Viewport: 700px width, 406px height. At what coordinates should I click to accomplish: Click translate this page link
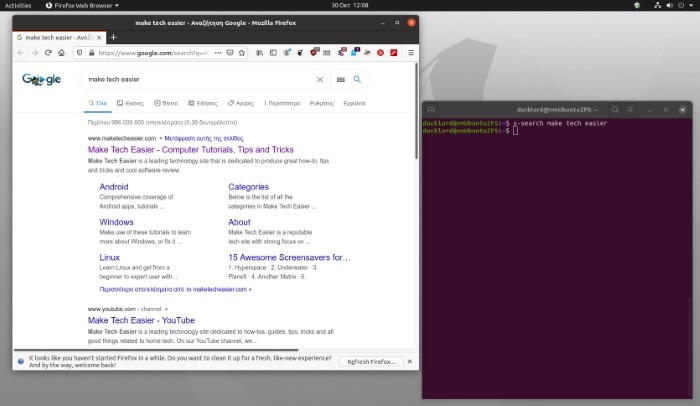click(204, 138)
